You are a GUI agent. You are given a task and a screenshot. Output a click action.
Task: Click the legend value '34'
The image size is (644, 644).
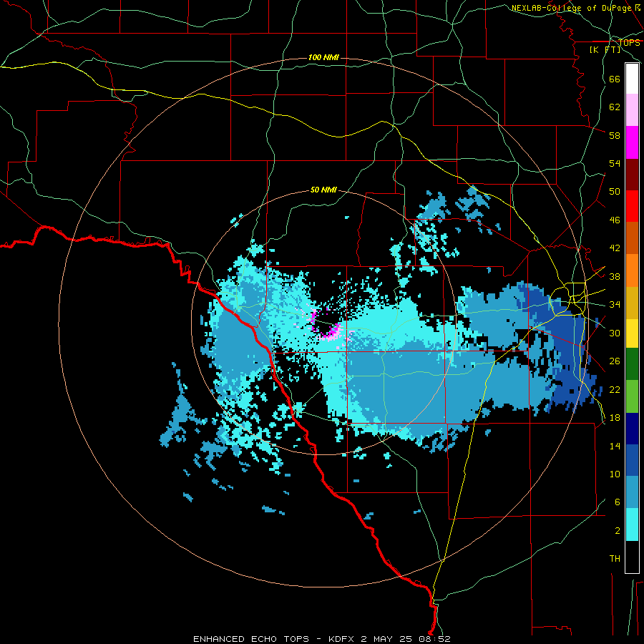[615, 305]
